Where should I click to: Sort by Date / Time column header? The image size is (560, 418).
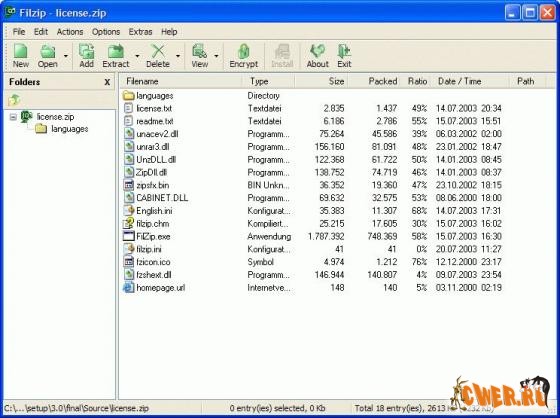coord(471,81)
